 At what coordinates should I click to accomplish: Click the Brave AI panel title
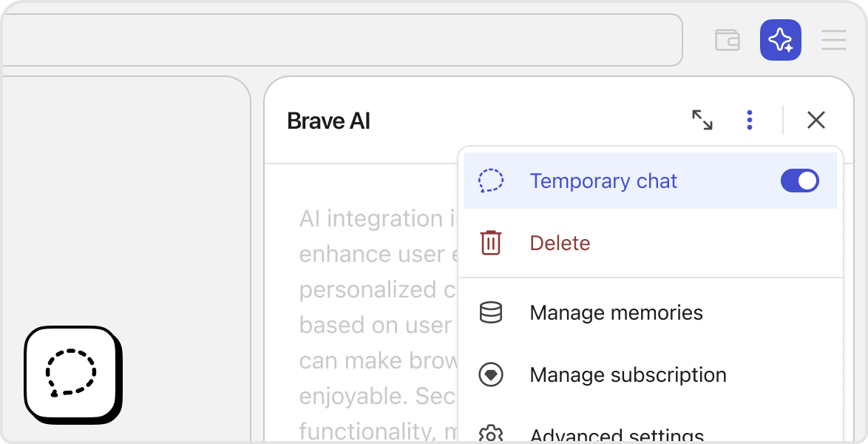pyautogui.click(x=328, y=121)
